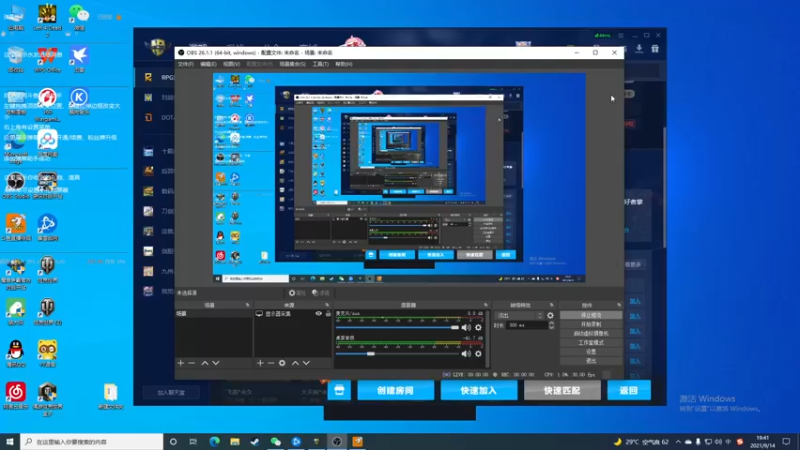The width and height of the screenshot is (800, 450).
Task: Click Exit in the OBS Controls panel
Action: (591, 361)
